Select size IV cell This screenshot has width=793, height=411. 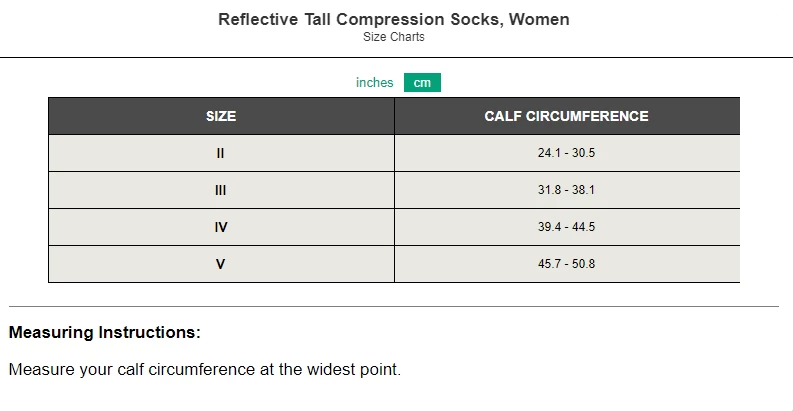[221, 227]
